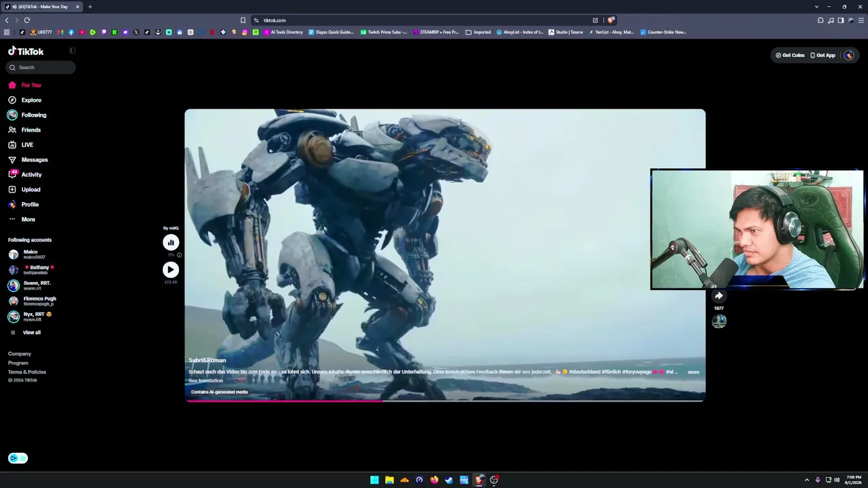The image size is (868, 488).
Task: Open the browser main menu
Action: point(861,20)
